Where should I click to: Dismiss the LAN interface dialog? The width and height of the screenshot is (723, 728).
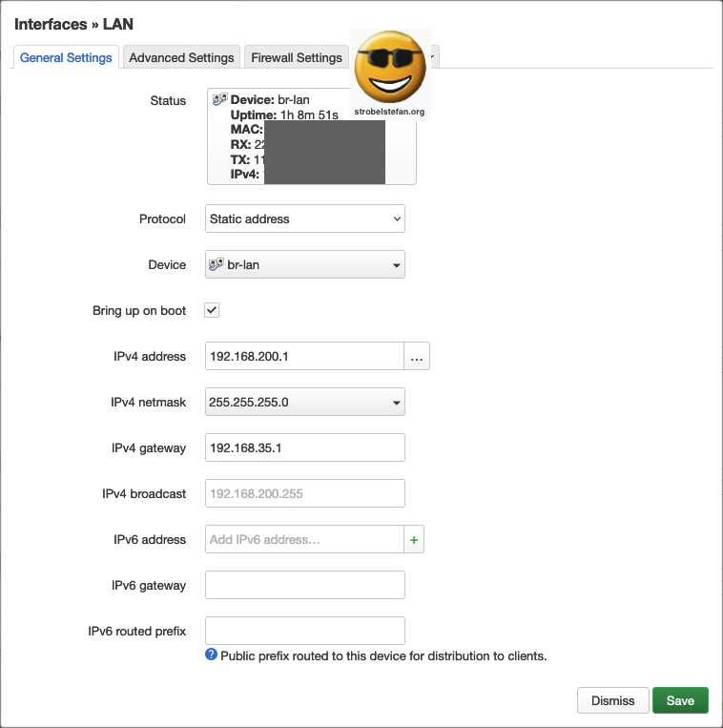click(x=613, y=700)
